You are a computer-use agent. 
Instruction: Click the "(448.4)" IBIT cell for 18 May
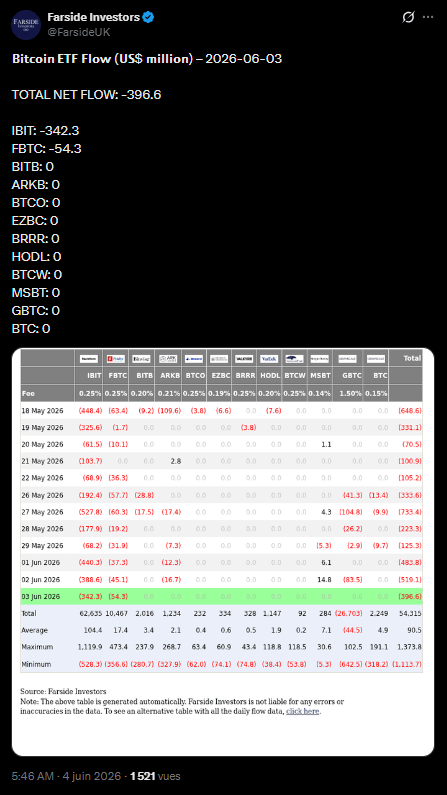coord(90,411)
